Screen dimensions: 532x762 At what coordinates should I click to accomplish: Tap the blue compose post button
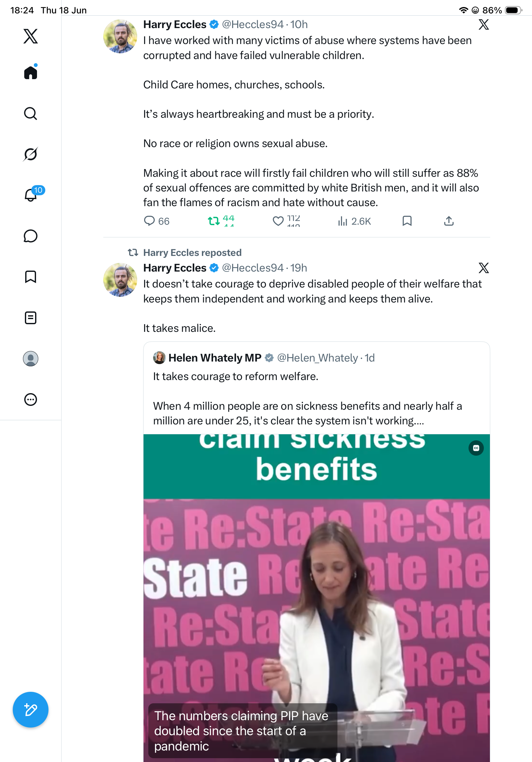click(x=31, y=710)
